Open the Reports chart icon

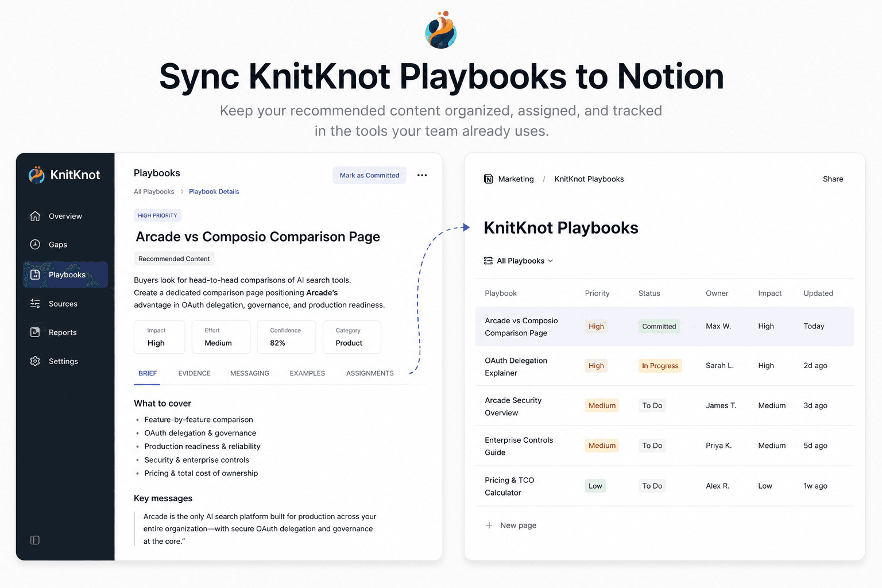point(35,332)
